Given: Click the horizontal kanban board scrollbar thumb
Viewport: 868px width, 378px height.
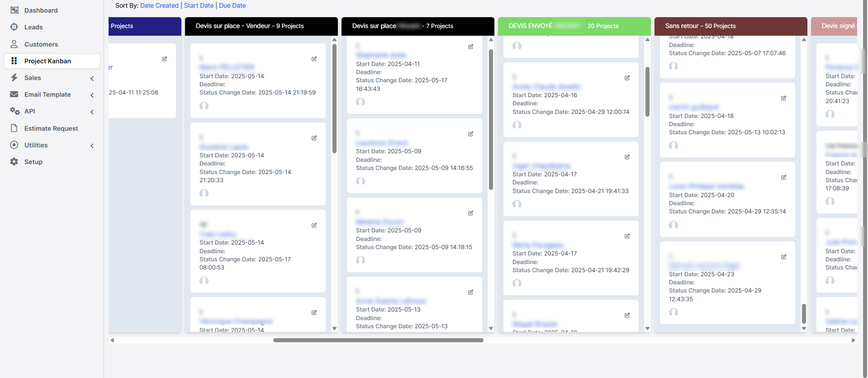Looking at the screenshot, I should pyautogui.click(x=378, y=340).
